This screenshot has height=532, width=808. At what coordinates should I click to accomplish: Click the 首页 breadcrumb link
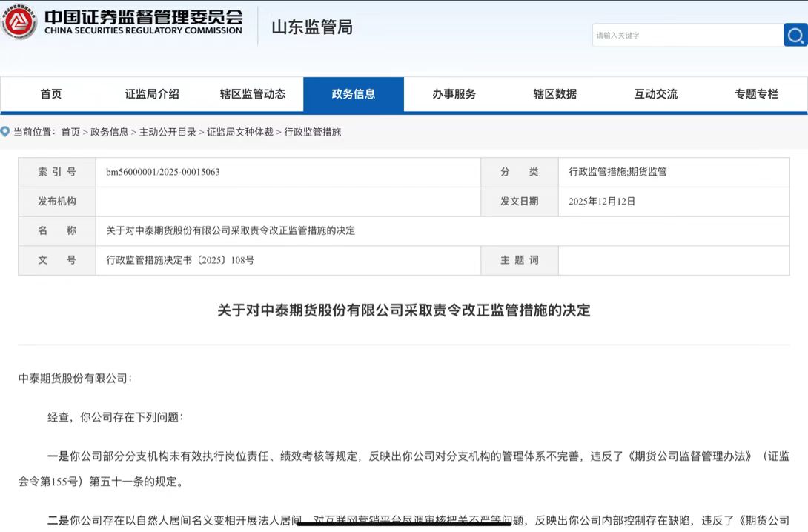click(70, 132)
